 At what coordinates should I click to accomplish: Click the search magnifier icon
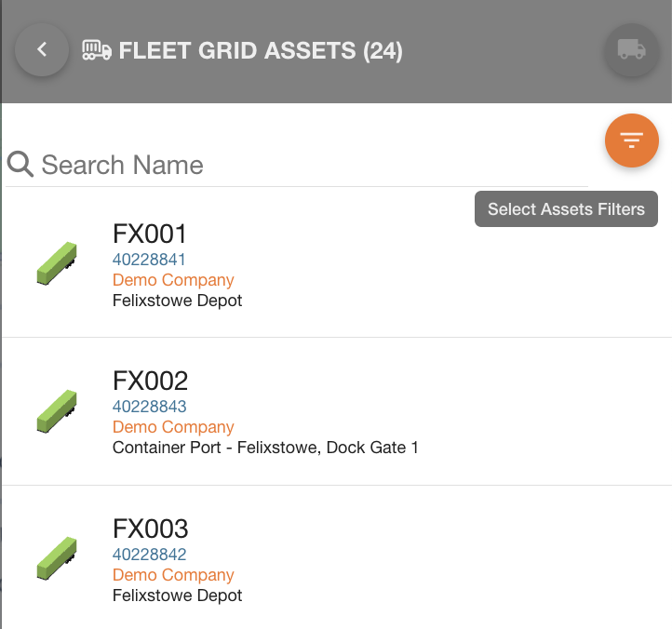click(x=20, y=165)
